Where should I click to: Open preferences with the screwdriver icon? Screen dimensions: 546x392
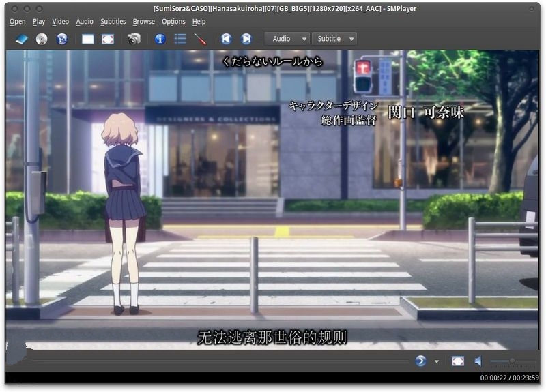(200, 39)
